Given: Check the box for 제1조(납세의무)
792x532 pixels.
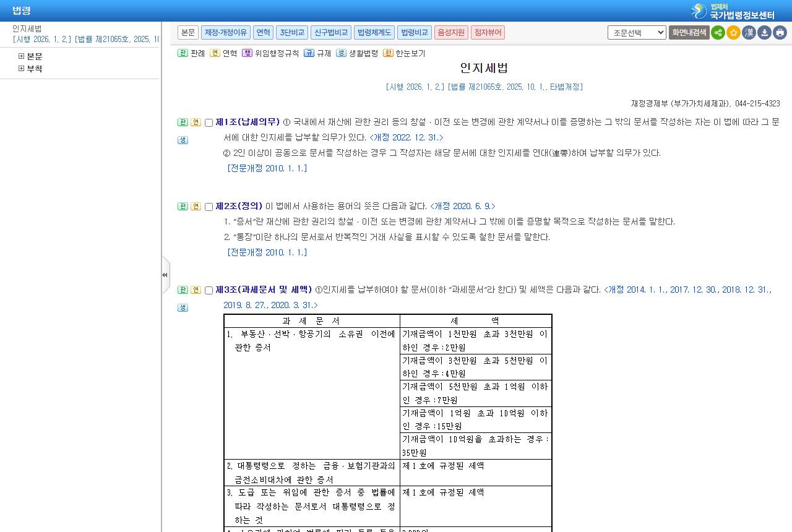Looking at the screenshot, I should tap(209, 122).
